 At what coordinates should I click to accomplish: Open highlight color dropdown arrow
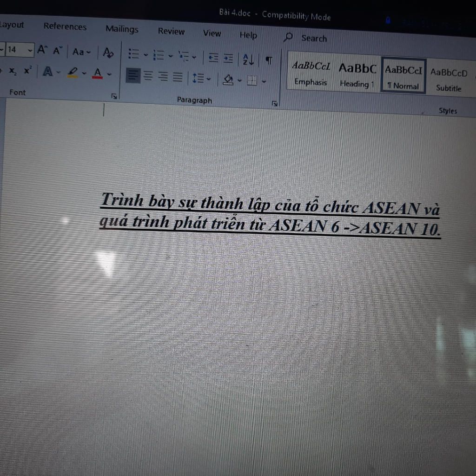(x=84, y=73)
